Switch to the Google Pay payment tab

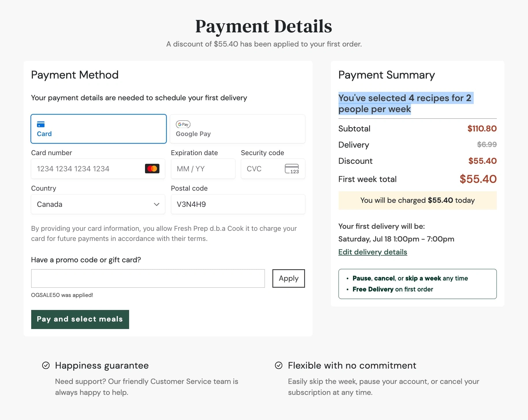click(237, 129)
